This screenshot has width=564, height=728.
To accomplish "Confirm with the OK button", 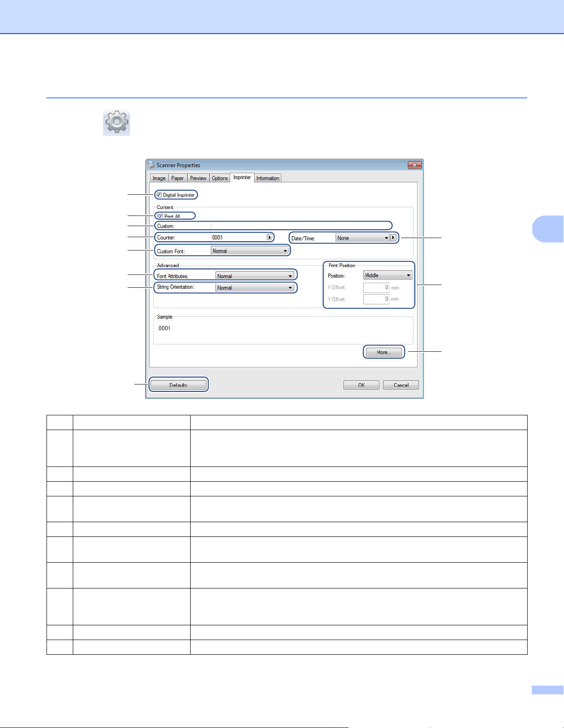I will click(361, 385).
